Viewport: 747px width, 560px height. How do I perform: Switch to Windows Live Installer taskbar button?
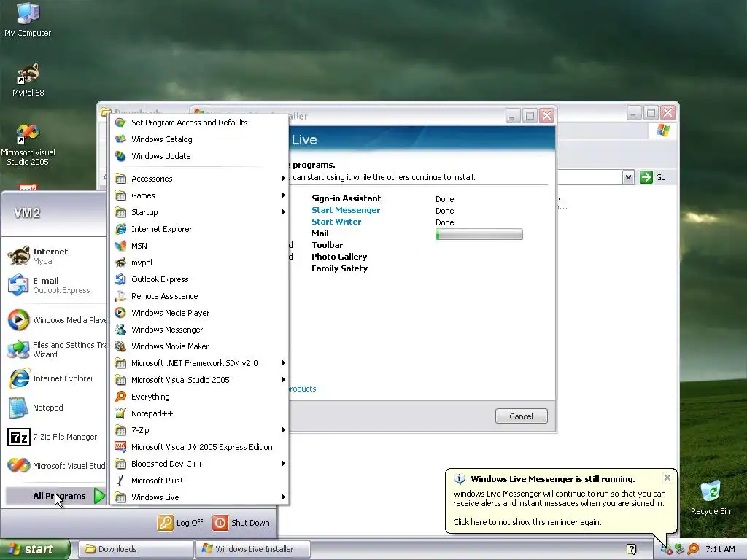[x=253, y=549]
